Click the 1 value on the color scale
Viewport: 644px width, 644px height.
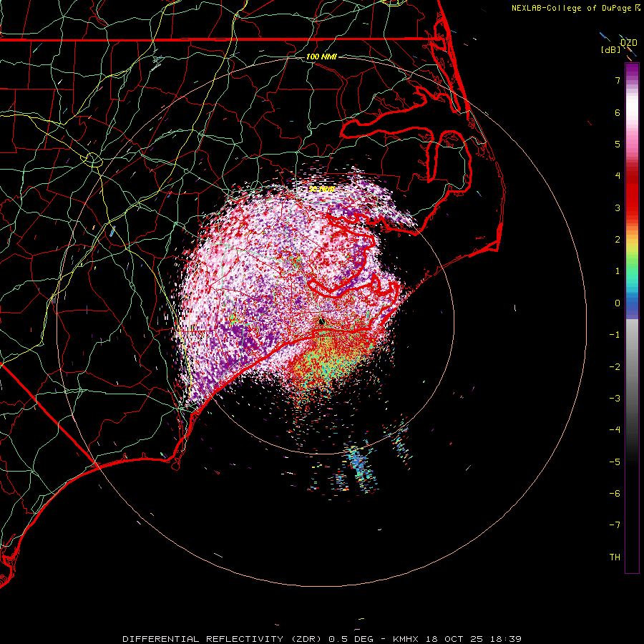(x=618, y=271)
